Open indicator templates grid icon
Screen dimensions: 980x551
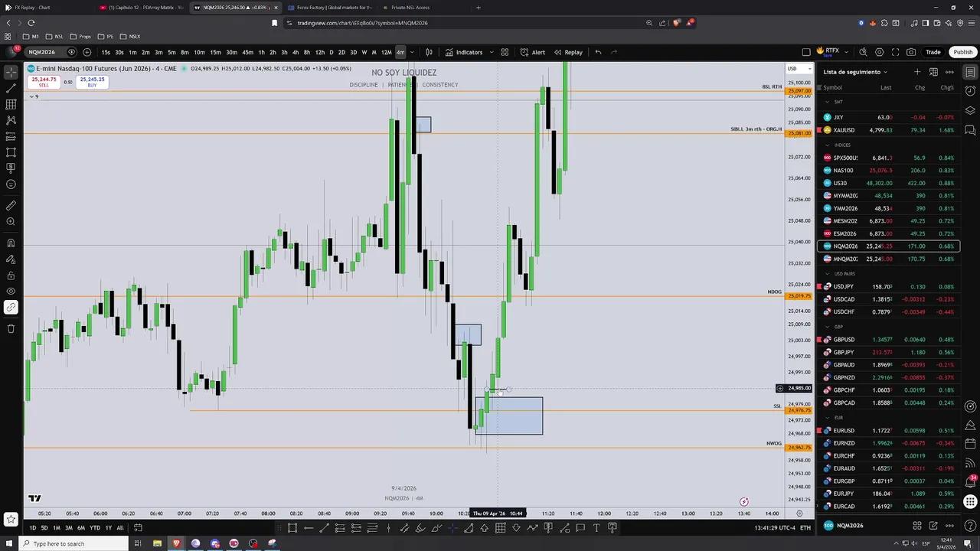click(505, 52)
